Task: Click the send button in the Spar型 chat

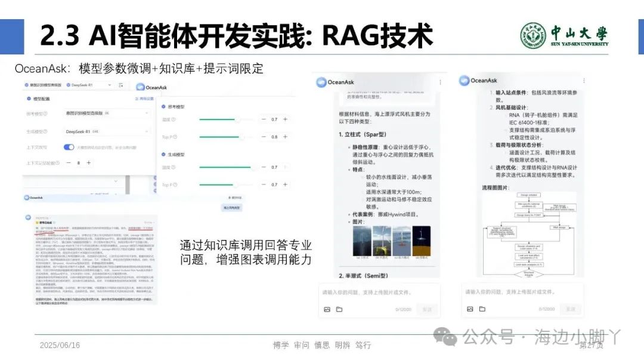Action: pos(427,309)
